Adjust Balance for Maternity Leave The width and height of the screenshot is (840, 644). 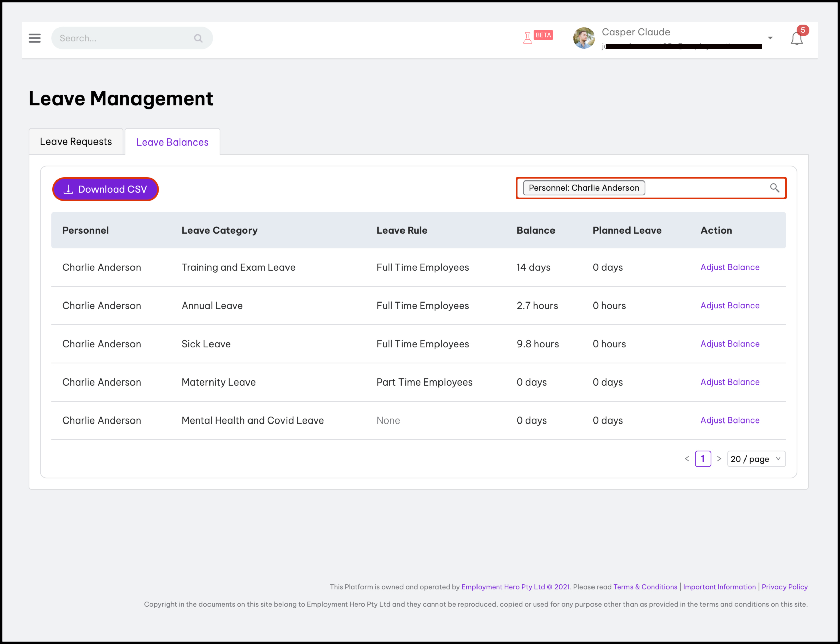coord(730,382)
